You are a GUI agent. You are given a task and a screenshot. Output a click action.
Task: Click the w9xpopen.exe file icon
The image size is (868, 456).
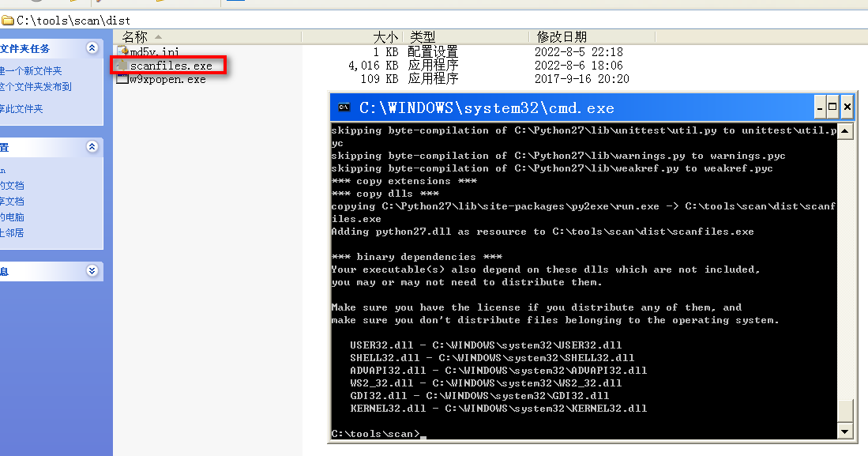tap(122, 79)
